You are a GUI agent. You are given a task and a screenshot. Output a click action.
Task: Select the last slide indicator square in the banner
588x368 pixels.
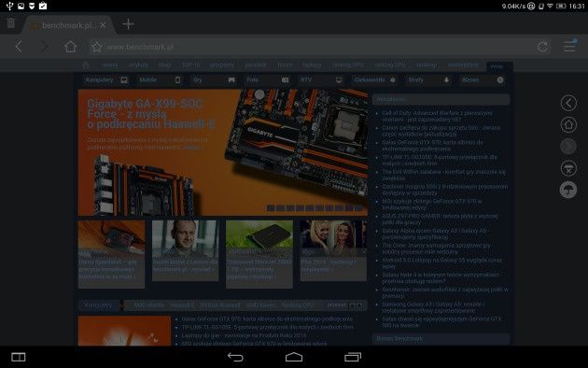point(359,208)
